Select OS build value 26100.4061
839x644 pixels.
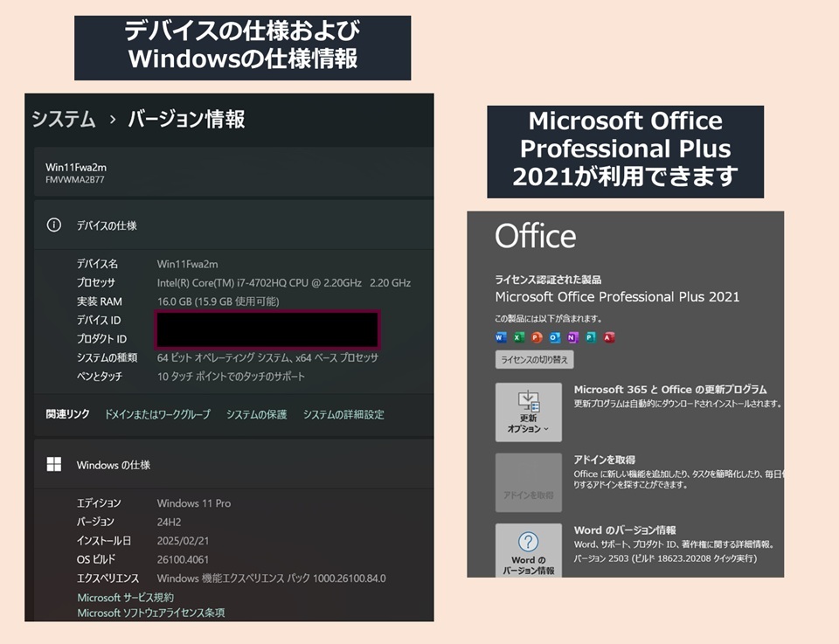[183, 559]
